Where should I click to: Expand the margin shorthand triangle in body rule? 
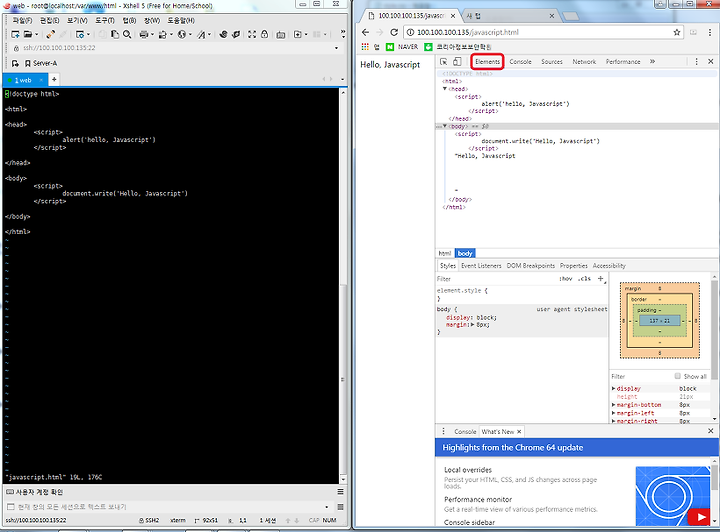(x=472, y=325)
